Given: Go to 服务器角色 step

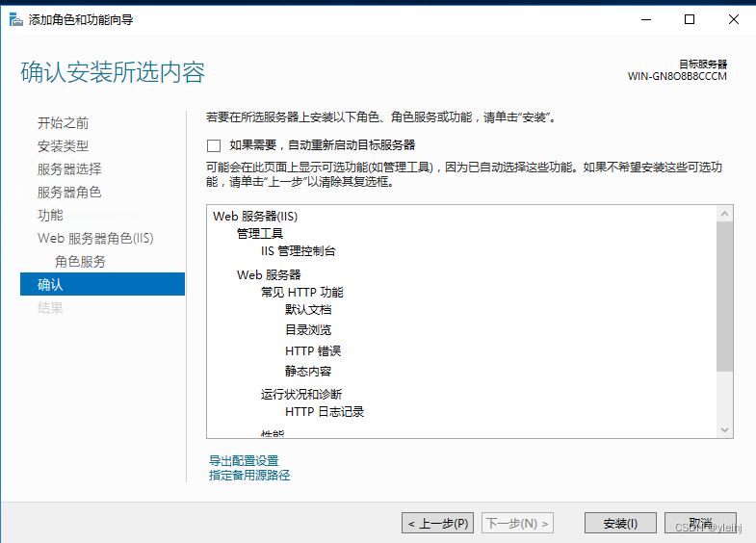Looking at the screenshot, I should point(69,193).
